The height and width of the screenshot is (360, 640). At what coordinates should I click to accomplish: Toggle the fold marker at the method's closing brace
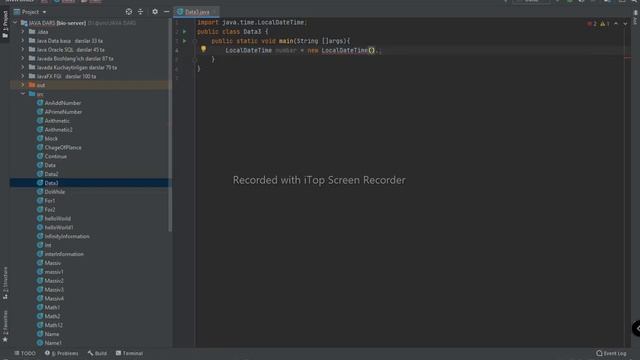(195, 59)
